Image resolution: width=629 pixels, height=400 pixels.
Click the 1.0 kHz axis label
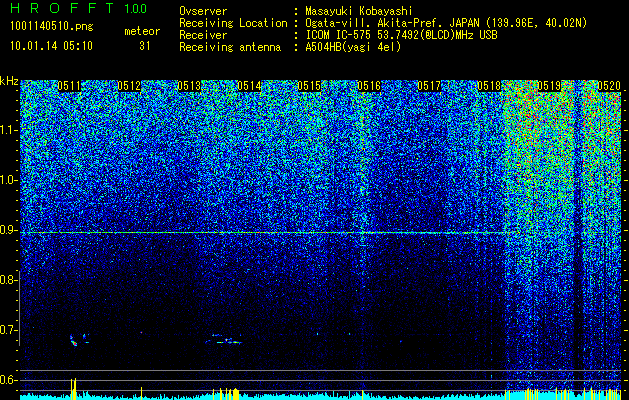[9, 180]
